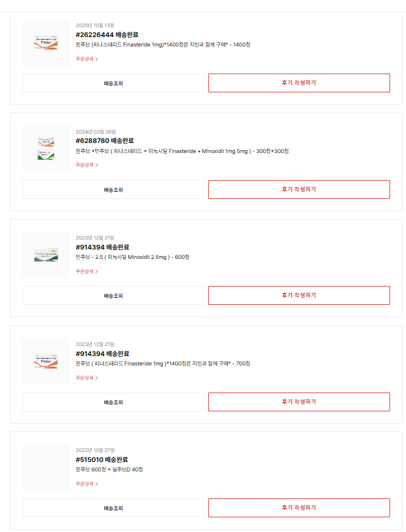This screenshot has height=532, width=406.
Task: Click 배송조회 for the Minoxidil 2.5mg 600정 order
Action: click(113, 295)
